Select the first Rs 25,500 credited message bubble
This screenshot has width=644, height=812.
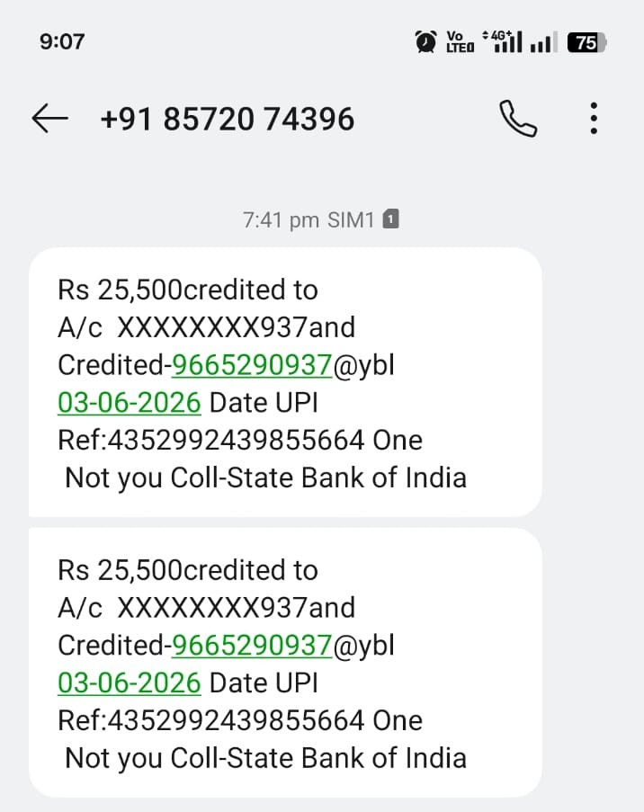tap(285, 382)
